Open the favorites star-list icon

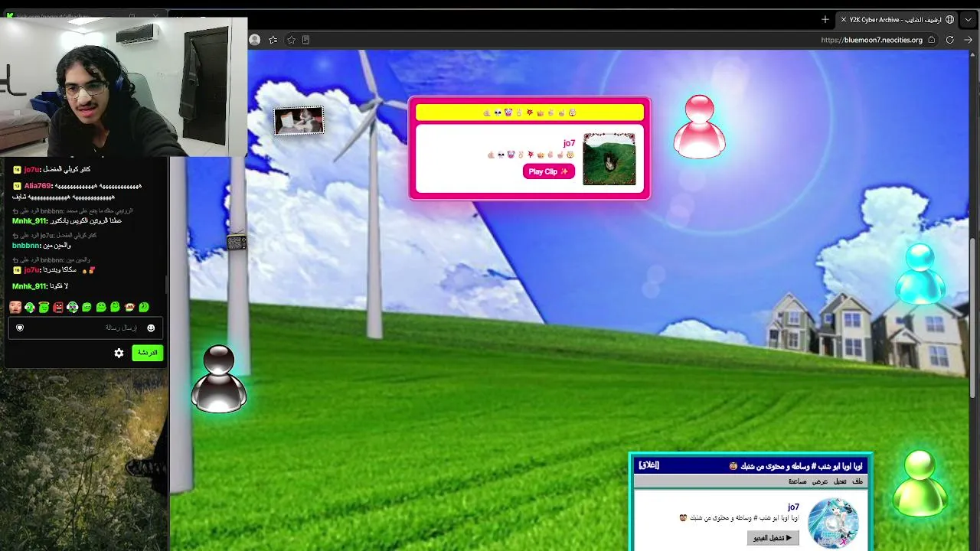coord(273,40)
